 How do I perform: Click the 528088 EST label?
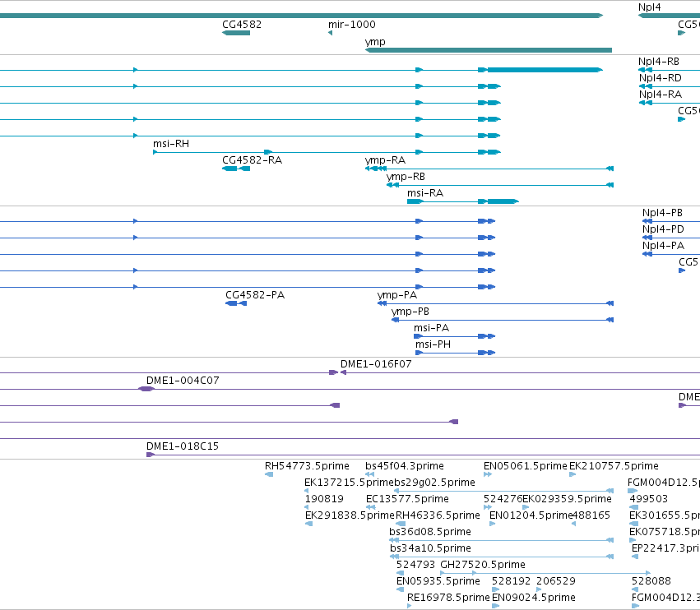point(651,581)
